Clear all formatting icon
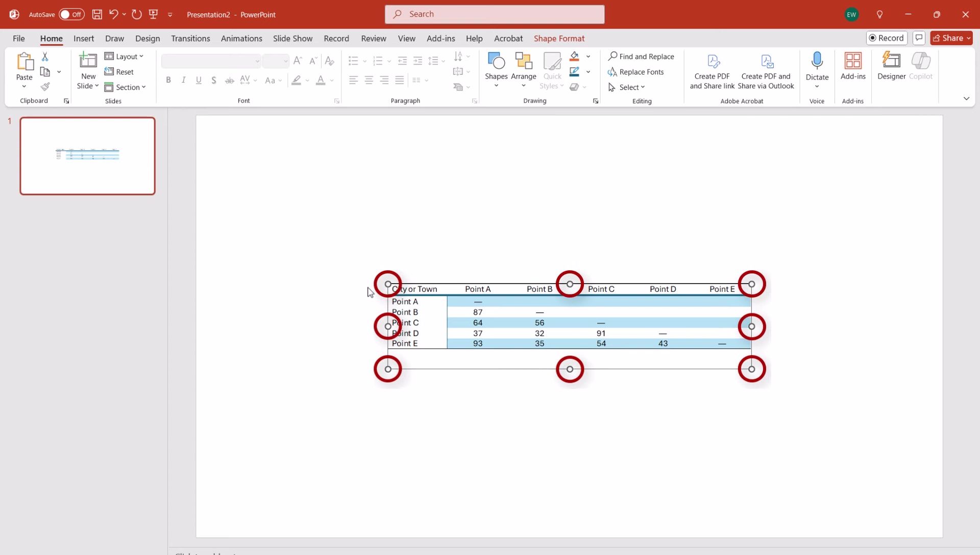Image resolution: width=980 pixels, height=555 pixels. point(329,61)
